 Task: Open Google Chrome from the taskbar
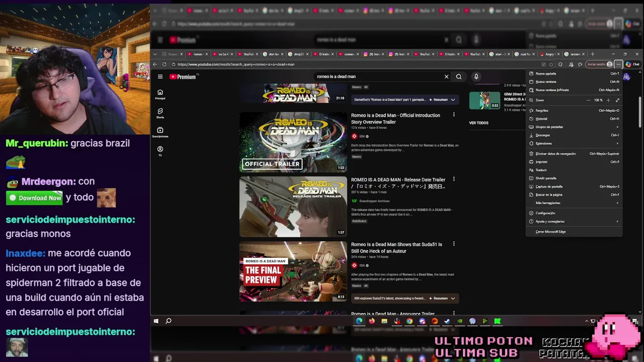(x=410, y=321)
